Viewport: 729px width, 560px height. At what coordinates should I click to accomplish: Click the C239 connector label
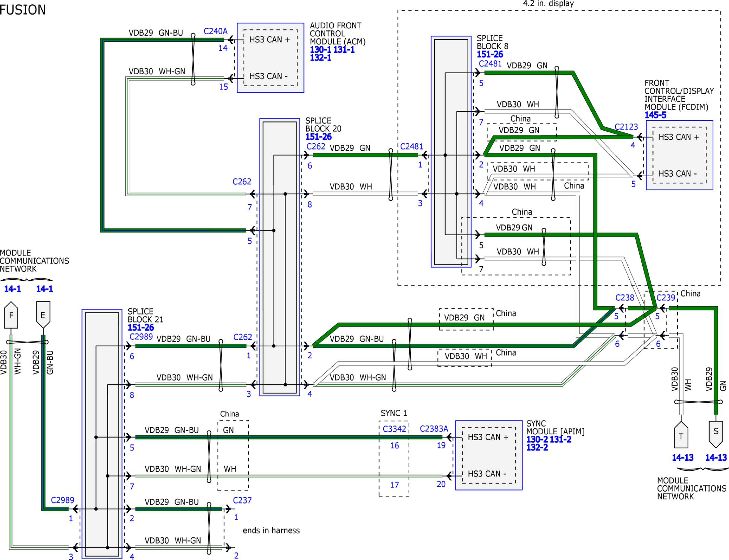coord(666,297)
